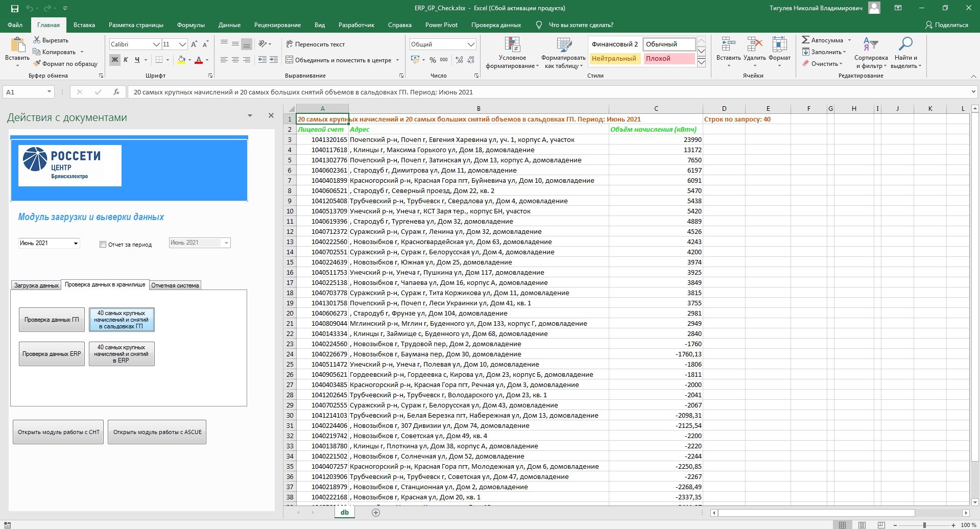The image size is (980, 529).
Task: Click the red font color icon
Action: pyautogui.click(x=199, y=60)
